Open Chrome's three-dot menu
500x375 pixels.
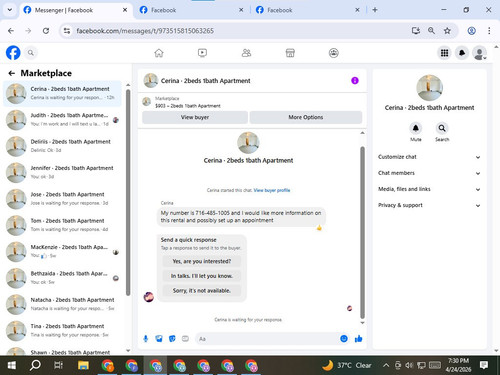(x=489, y=31)
